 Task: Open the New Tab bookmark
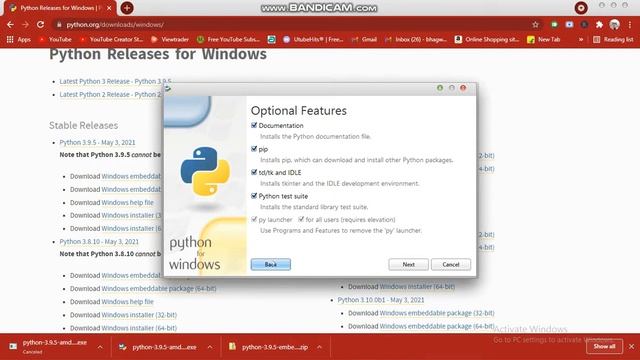pyautogui.click(x=544, y=40)
